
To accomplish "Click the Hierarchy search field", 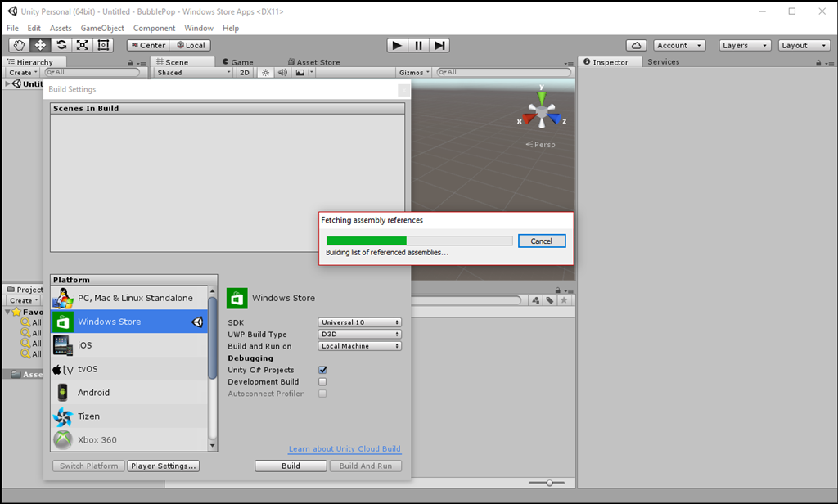I will point(92,72).
